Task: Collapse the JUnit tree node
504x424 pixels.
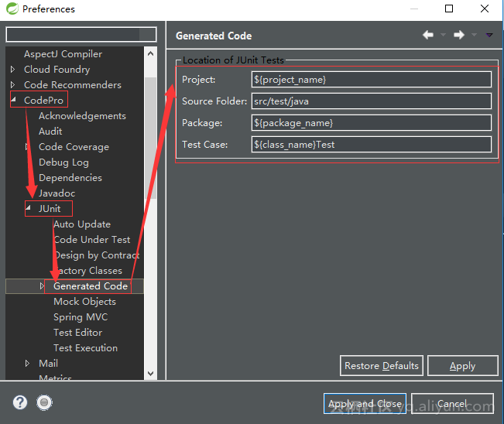Action: (29, 208)
